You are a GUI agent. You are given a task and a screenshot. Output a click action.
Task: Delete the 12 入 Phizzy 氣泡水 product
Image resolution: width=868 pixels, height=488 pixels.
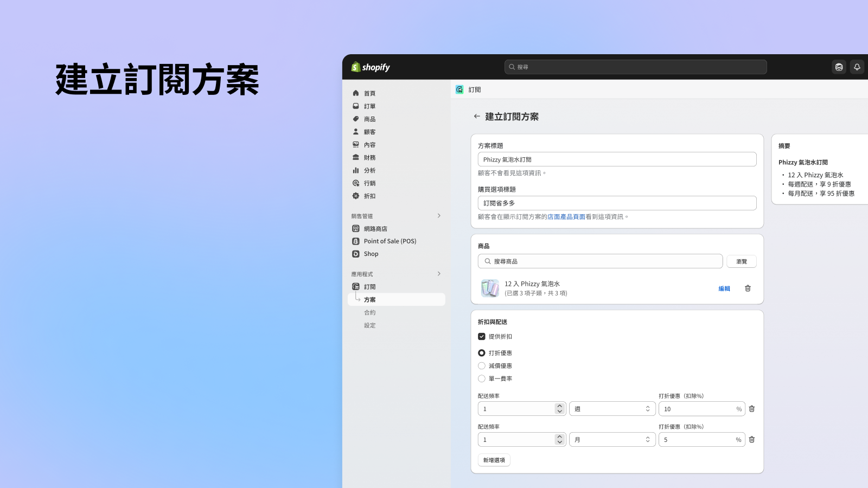[748, 288]
